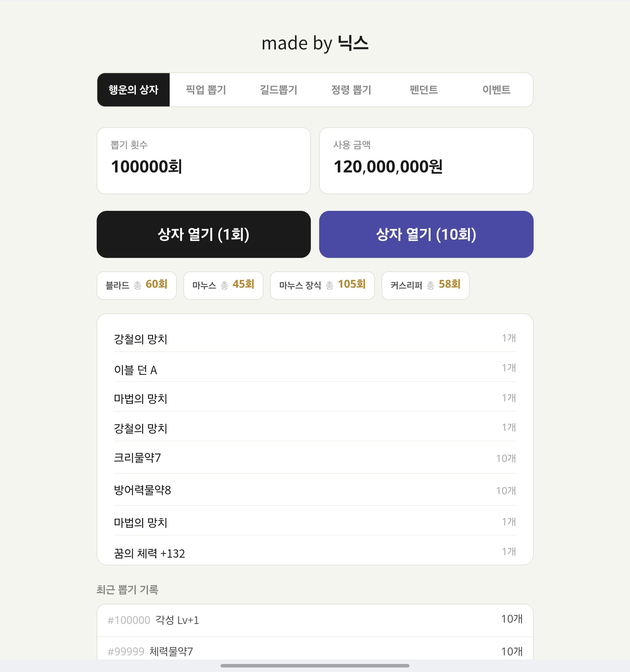Click the 블라드 총 60회 chip
630x672 pixels.
click(x=136, y=285)
